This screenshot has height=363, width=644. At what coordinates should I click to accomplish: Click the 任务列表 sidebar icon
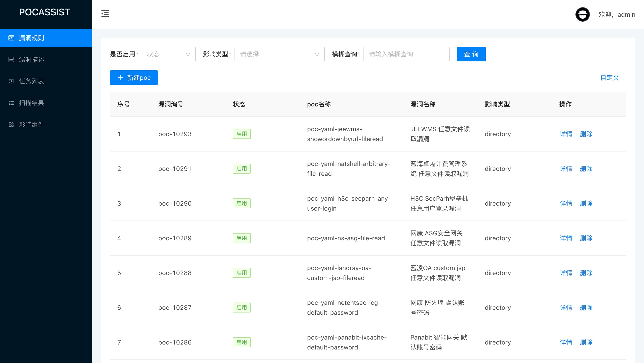pos(11,81)
